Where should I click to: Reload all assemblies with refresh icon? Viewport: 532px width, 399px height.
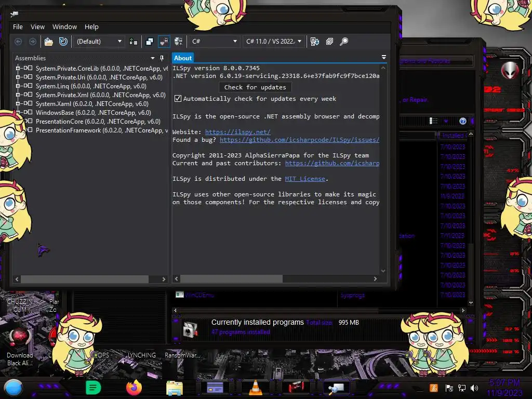[x=63, y=42]
